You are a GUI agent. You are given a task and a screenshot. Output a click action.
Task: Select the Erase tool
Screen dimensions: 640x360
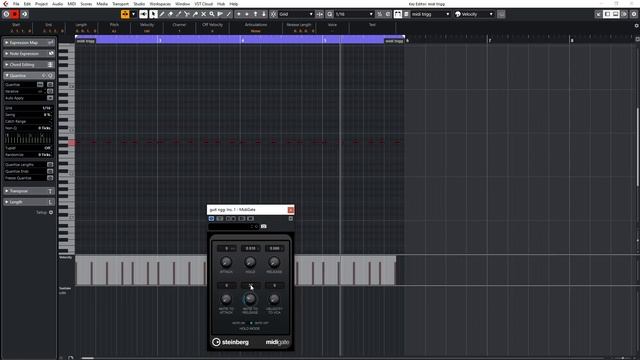[x=170, y=14]
